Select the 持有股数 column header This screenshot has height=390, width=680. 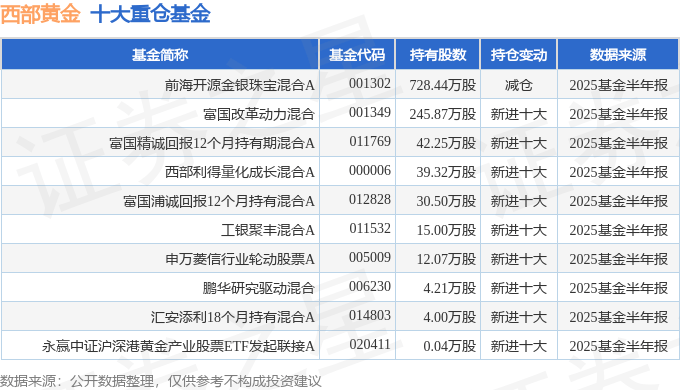(438, 55)
